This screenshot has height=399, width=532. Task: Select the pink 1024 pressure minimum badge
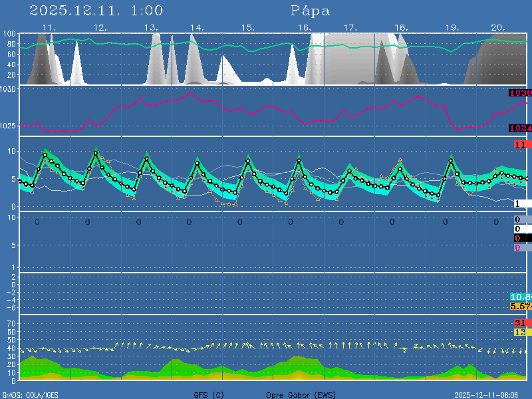(519, 128)
